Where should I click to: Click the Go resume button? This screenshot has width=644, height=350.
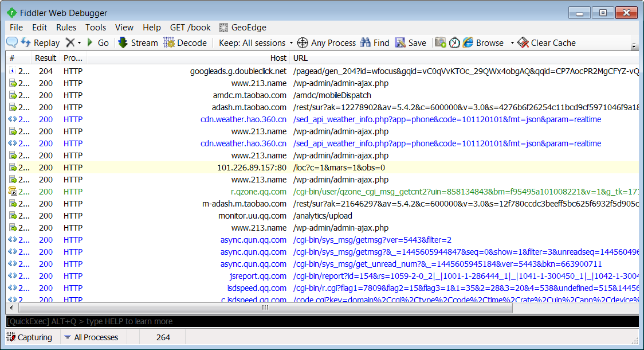[x=98, y=42]
